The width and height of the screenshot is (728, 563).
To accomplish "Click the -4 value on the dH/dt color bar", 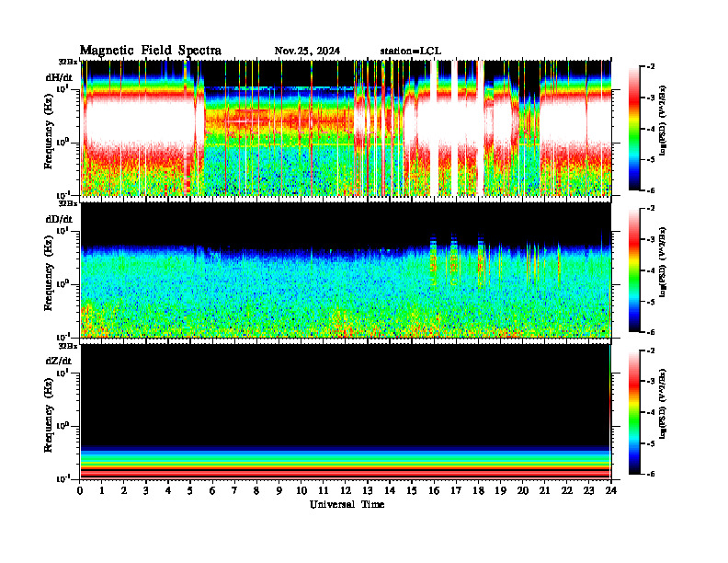I will coord(651,129).
